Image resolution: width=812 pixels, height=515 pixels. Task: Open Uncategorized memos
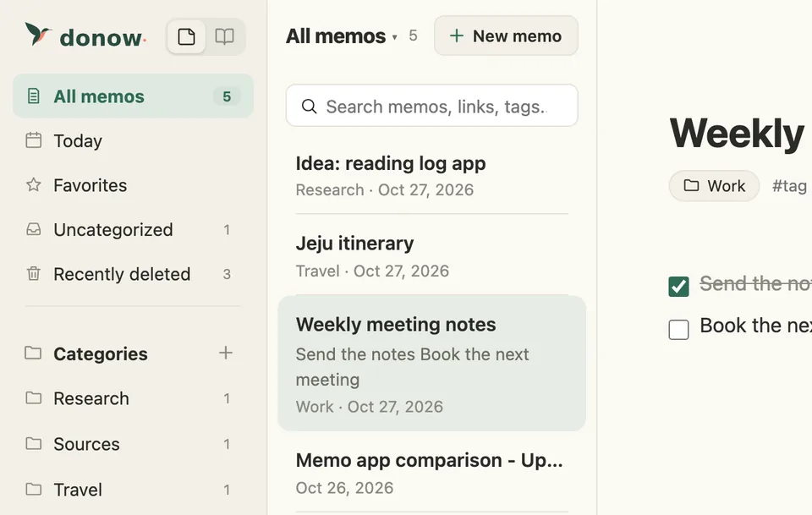133,230
